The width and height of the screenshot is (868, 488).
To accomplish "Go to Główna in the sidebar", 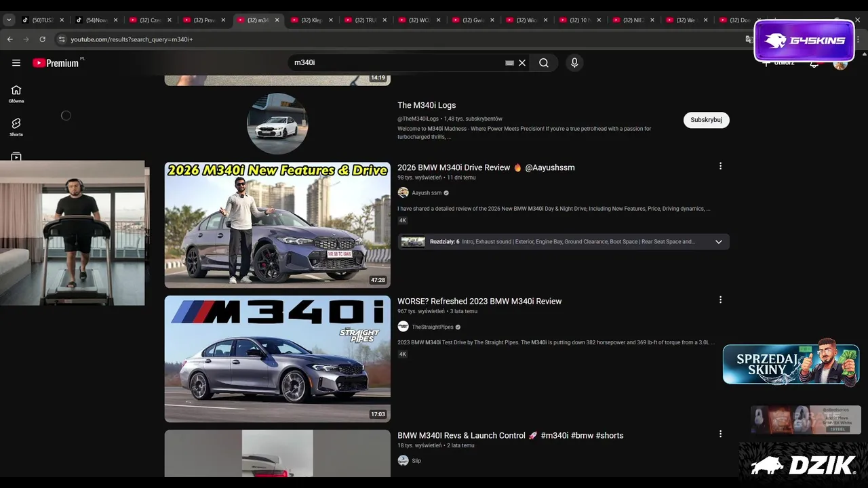I will coord(16,94).
